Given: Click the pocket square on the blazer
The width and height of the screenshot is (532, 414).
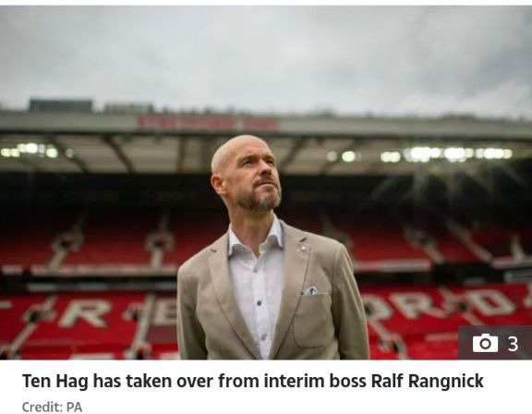Looking at the screenshot, I should (310, 290).
